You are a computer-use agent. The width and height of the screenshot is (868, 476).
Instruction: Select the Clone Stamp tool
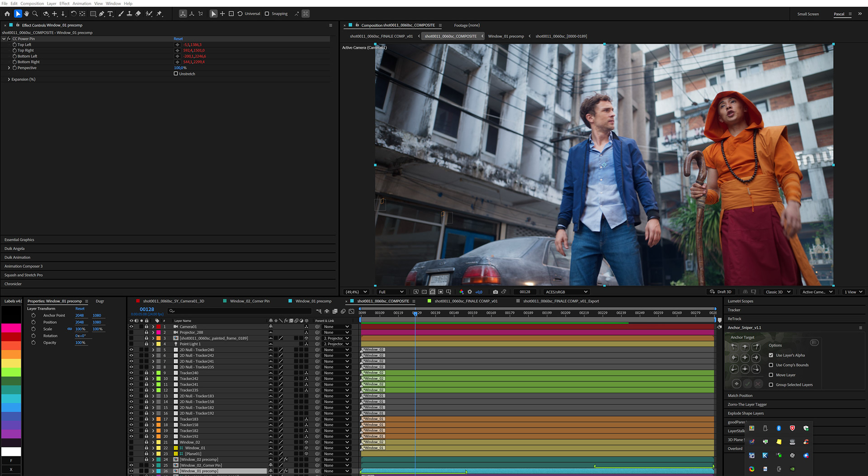(x=129, y=14)
